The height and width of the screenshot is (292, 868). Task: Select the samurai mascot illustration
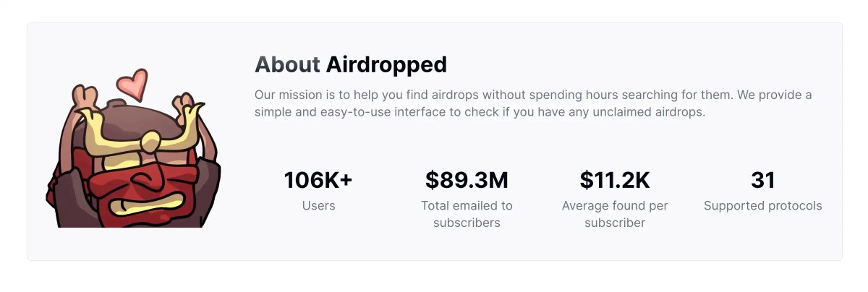134,155
